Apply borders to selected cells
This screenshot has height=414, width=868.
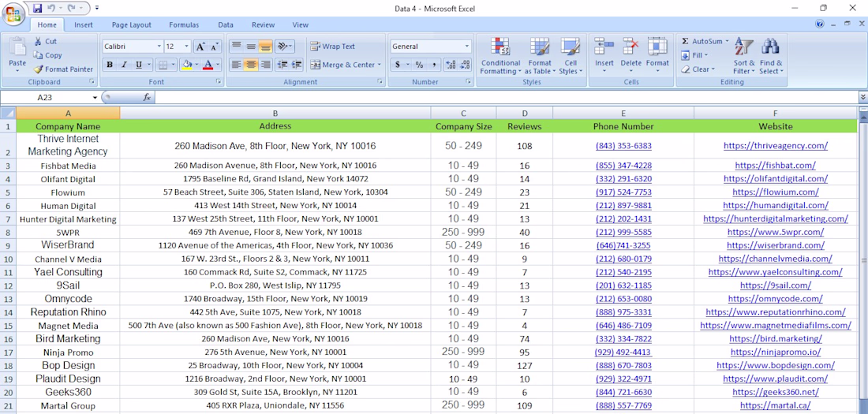coord(163,65)
